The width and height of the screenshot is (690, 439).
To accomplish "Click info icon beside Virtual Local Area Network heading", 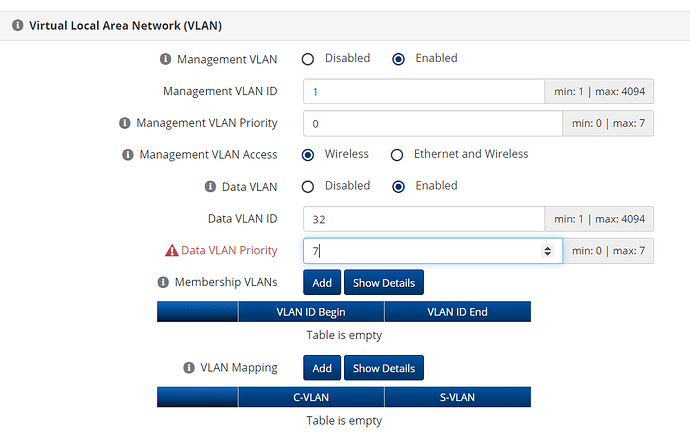I will pyautogui.click(x=18, y=25).
